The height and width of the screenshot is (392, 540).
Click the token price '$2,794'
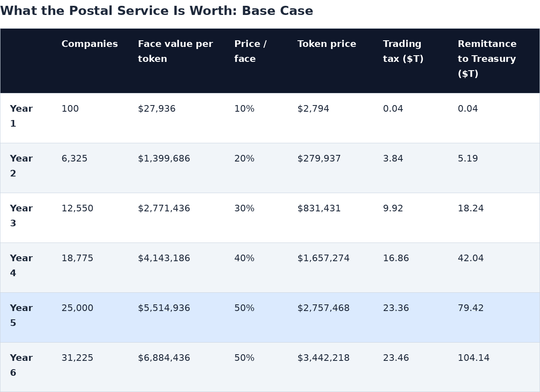tap(313, 109)
